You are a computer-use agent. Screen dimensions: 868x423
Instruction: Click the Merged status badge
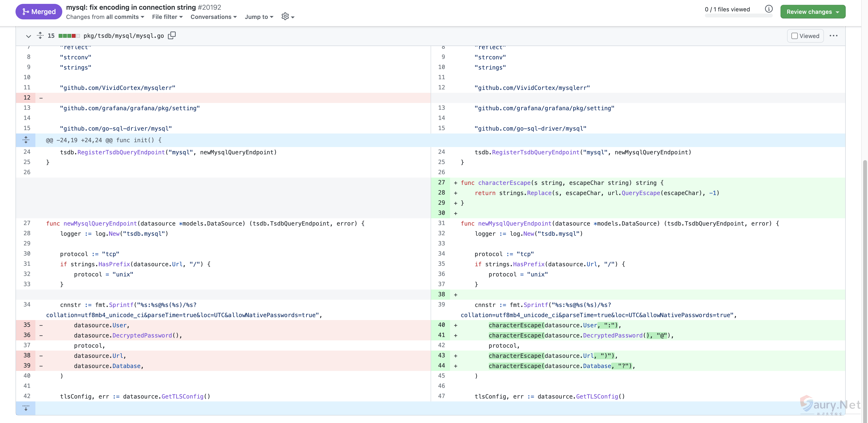click(39, 11)
